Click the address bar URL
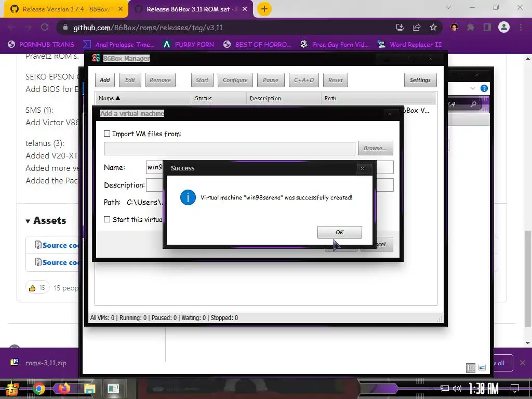This screenshot has height=399, width=532. [148, 28]
